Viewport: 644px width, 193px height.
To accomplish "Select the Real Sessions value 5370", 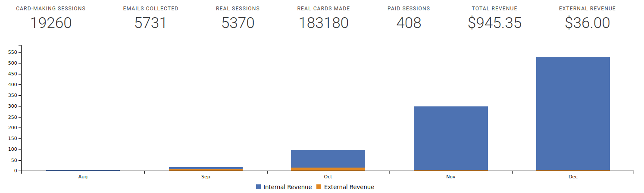I will (238, 23).
